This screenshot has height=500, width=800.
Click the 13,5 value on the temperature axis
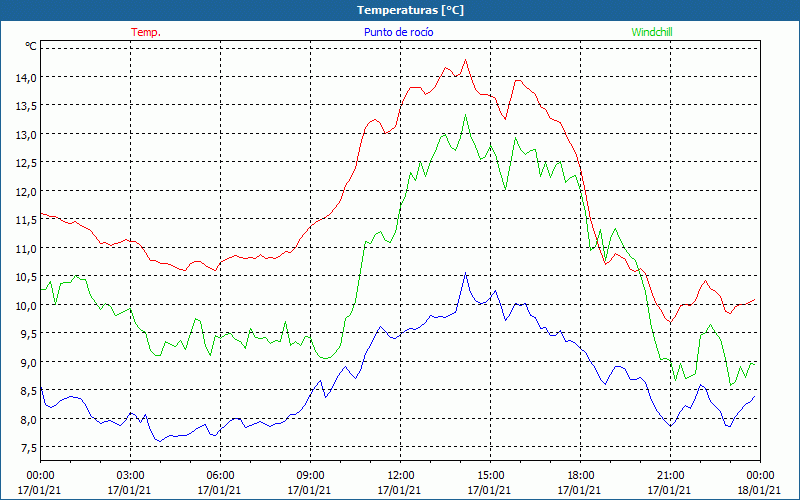click(26, 106)
